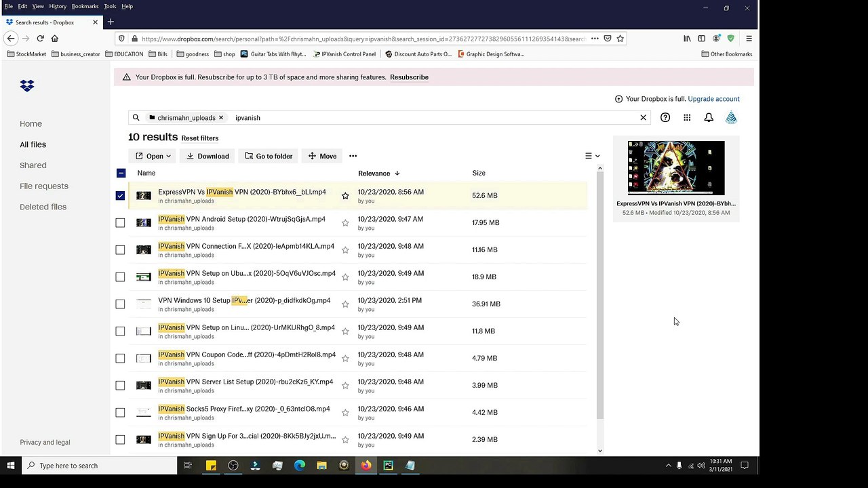Star the ExpressVPN Vs IPVanish file
Screen dimensions: 868x488
(x=345, y=196)
